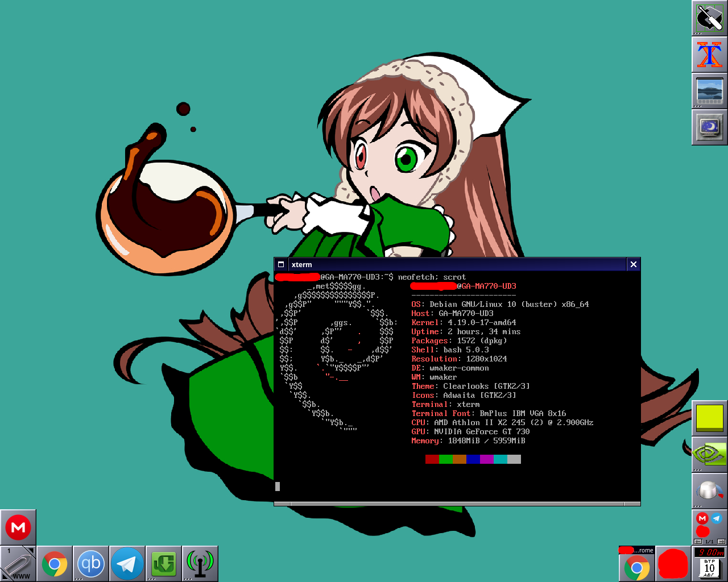Open the NVIDIA settings dock icon
Image resolution: width=728 pixels, height=582 pixels.
pyautogui.click(x=709, y=455)
